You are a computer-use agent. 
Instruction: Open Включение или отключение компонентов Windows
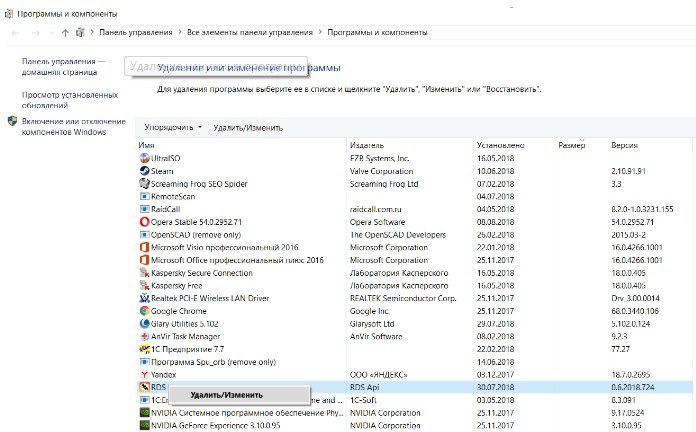[x=74, y=127]
